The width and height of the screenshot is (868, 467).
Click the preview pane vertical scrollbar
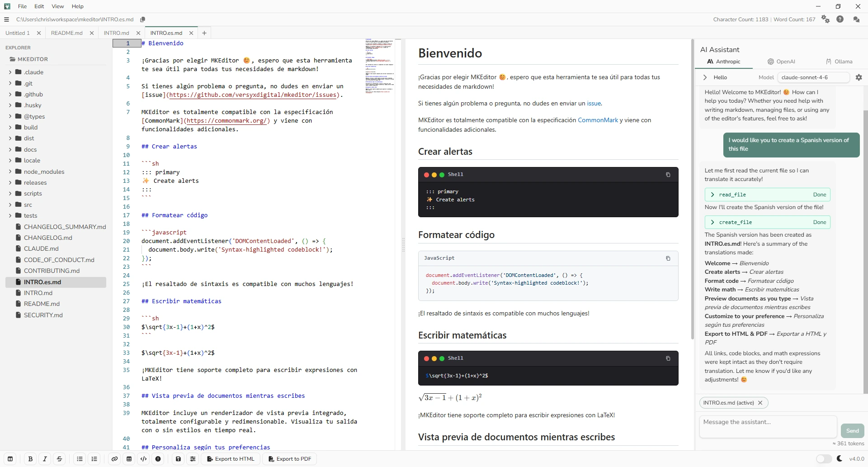[692, 189]
